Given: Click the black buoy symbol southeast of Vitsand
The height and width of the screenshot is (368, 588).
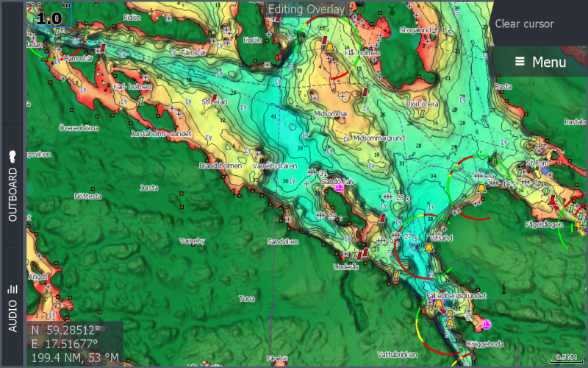Looking at the screenshot, I should [x=503, y=290].
